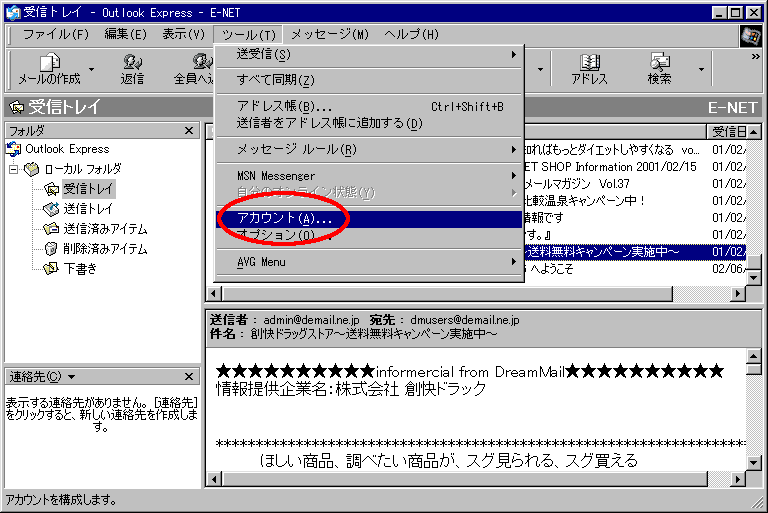Open the ヘルプ(H) menu
Viewport: 768px width, 513px height.
(411, 34)
